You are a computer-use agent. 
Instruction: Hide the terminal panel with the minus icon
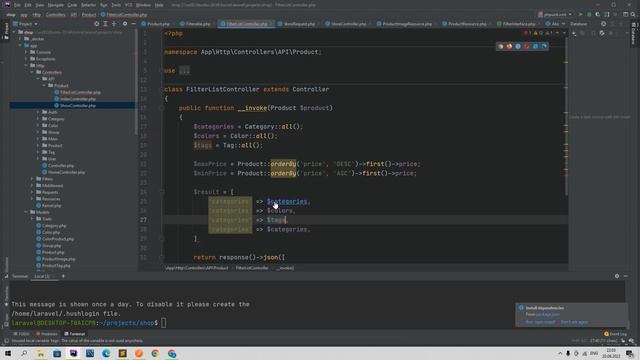[626, 276]
